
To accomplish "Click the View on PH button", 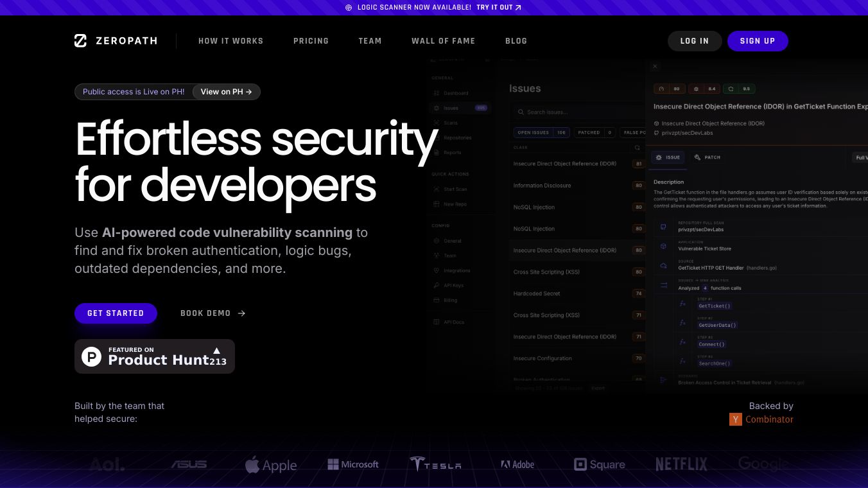I will click(x=226, y=92).
